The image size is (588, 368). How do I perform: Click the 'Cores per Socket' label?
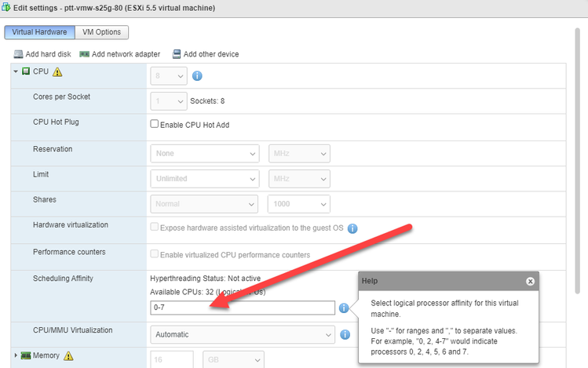pyautogui.click(x=61, y=97)
